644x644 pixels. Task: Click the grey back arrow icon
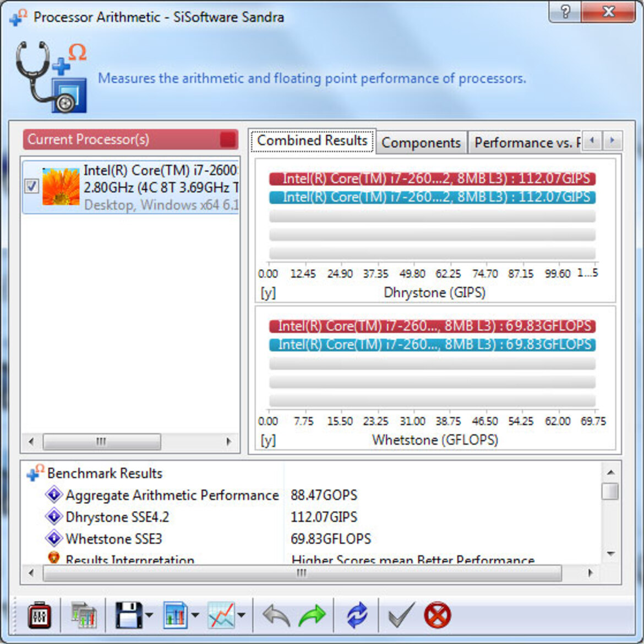(x=276, y=616)
